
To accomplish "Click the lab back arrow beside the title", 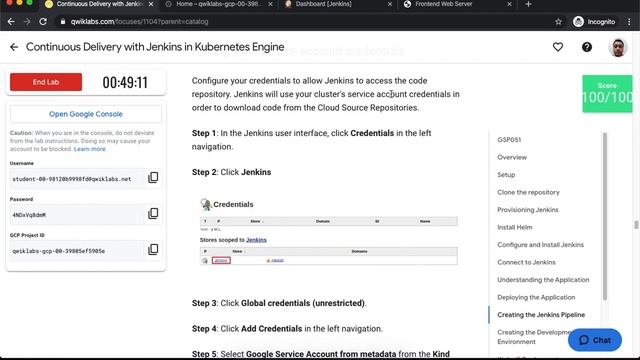I will point(14,47).
